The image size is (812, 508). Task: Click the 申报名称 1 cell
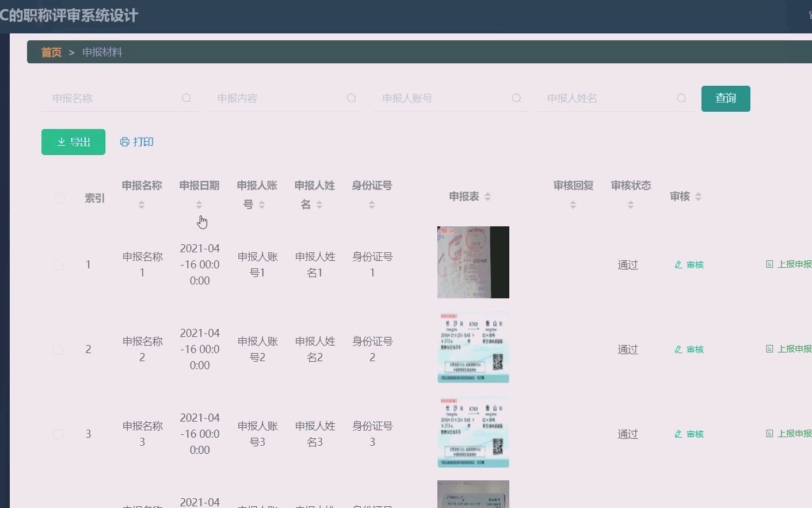point(142,265)
